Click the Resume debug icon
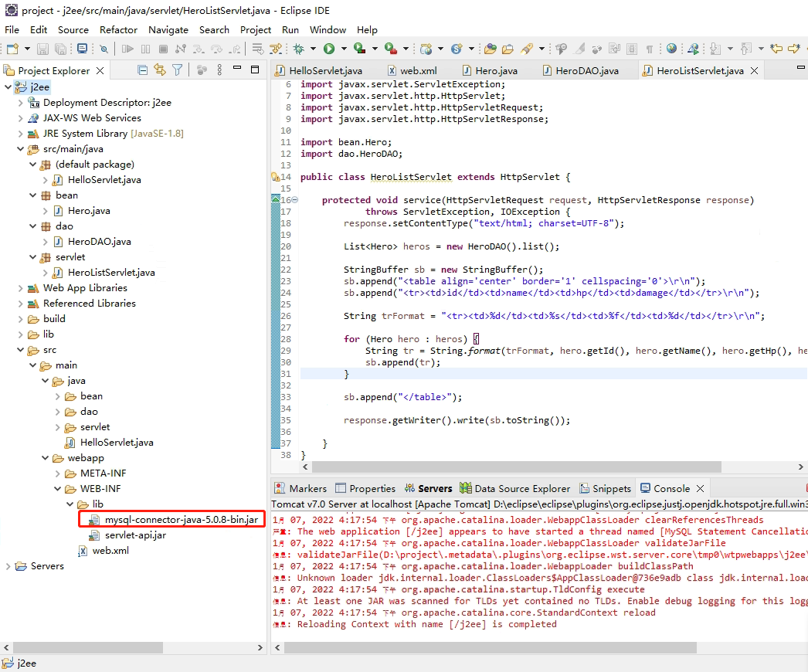Image resolution: width=808 pixels, height=672 pixels. pyautogui.click(x=127, y=49)
